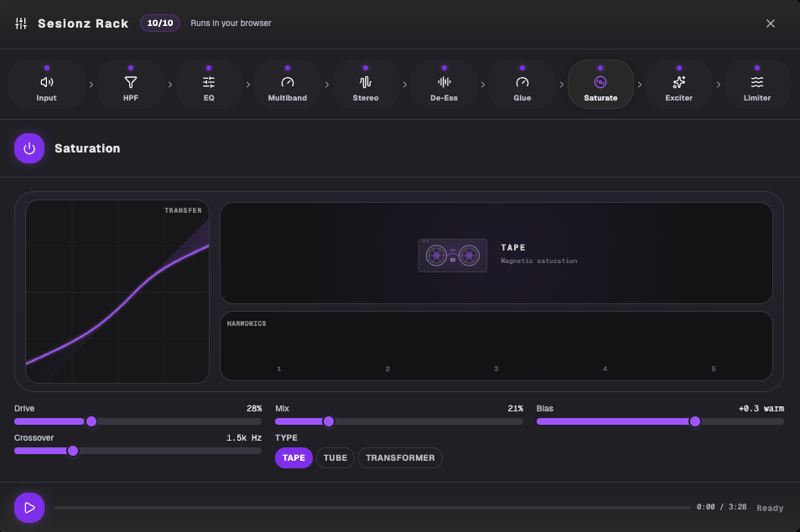
Task: Open the Input module in the rack
Action: click(x=46, y=84)
